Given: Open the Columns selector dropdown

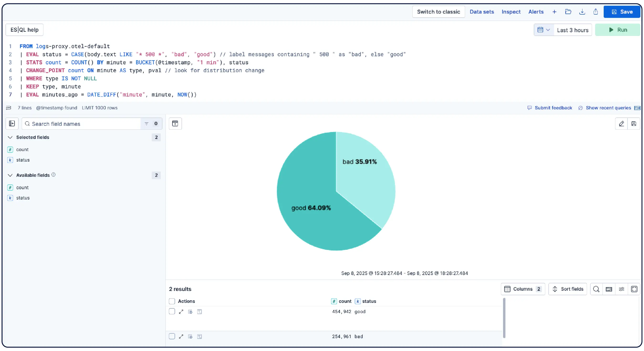Looking at the screenshot, I should [x=523, y=289].
